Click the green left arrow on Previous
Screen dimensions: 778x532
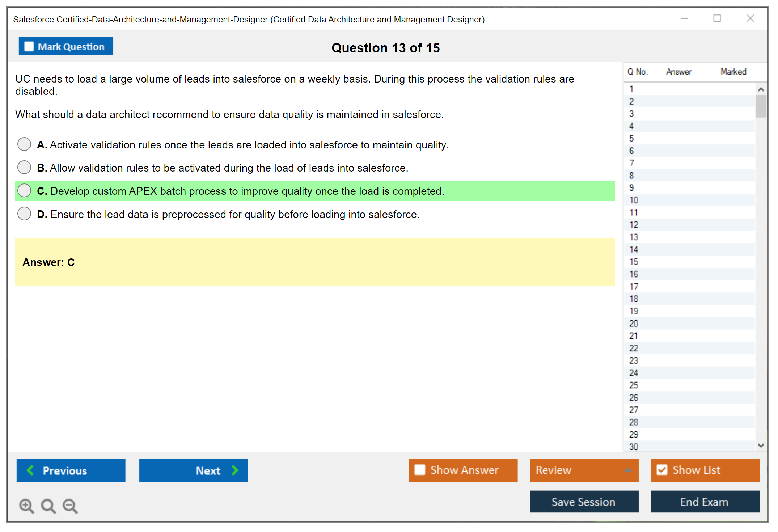tap(30, 470)
